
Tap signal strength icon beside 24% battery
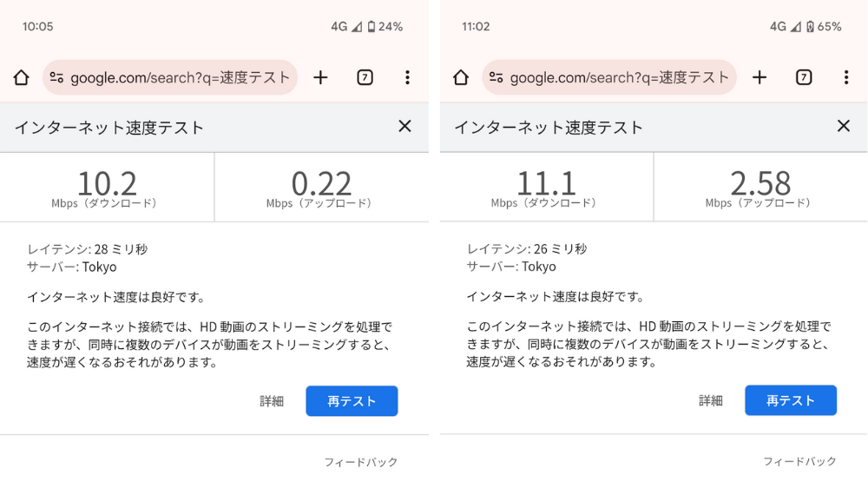[x=357, y=27]
